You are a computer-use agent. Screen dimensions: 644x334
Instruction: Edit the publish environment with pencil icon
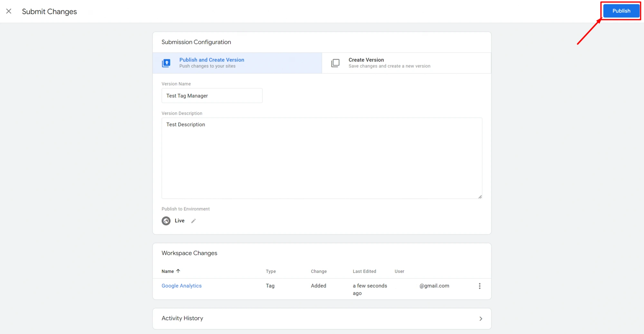tap(194, 221)
